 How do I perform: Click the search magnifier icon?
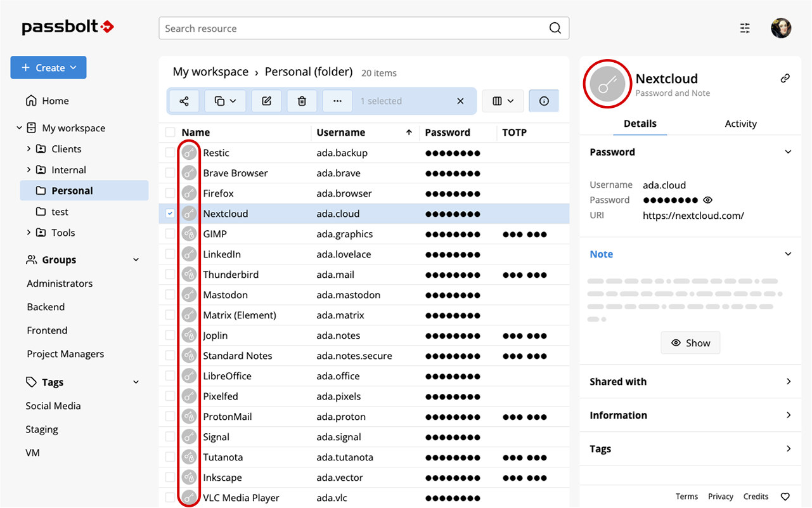point(555,28)
